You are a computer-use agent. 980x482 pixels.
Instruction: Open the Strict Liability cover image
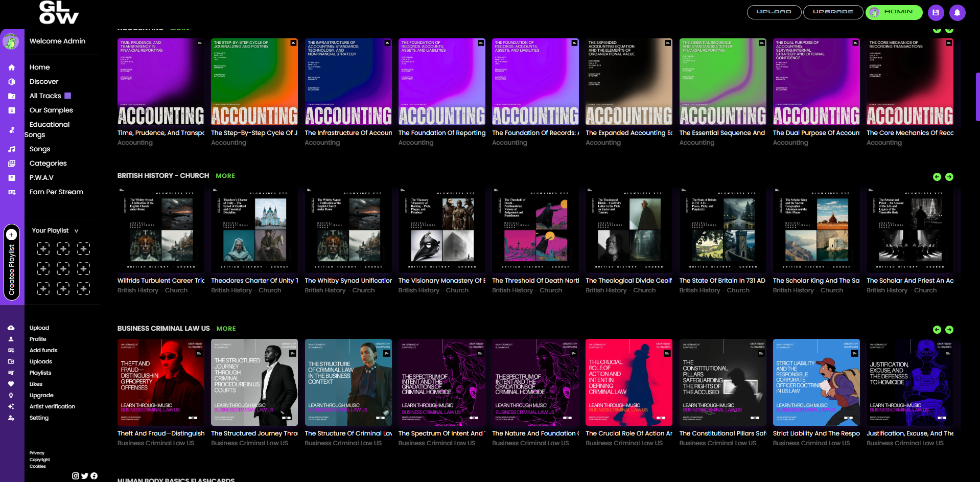click(x=816, y=382)
